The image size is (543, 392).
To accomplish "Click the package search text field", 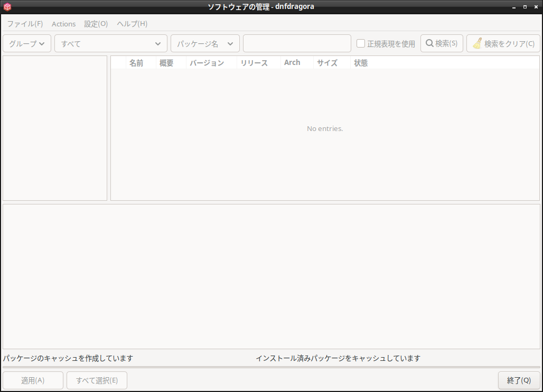I will pos(297,44).
